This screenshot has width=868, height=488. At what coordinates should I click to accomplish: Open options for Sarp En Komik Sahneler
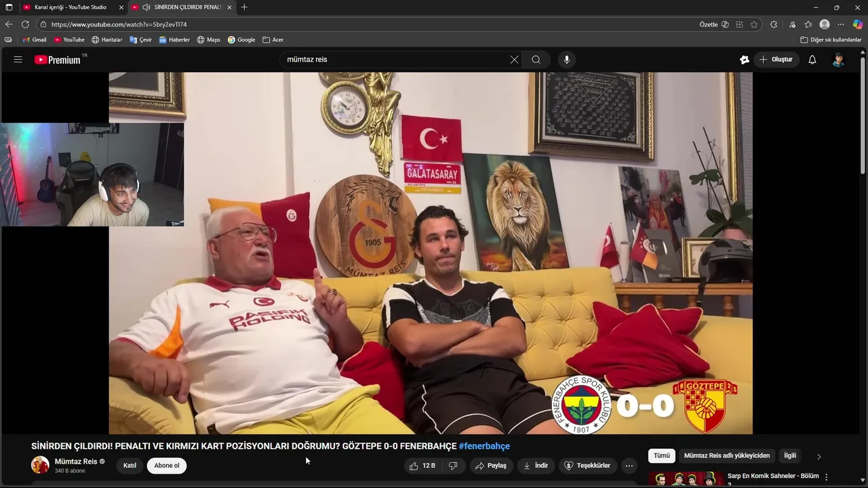[x=826, y=477]
